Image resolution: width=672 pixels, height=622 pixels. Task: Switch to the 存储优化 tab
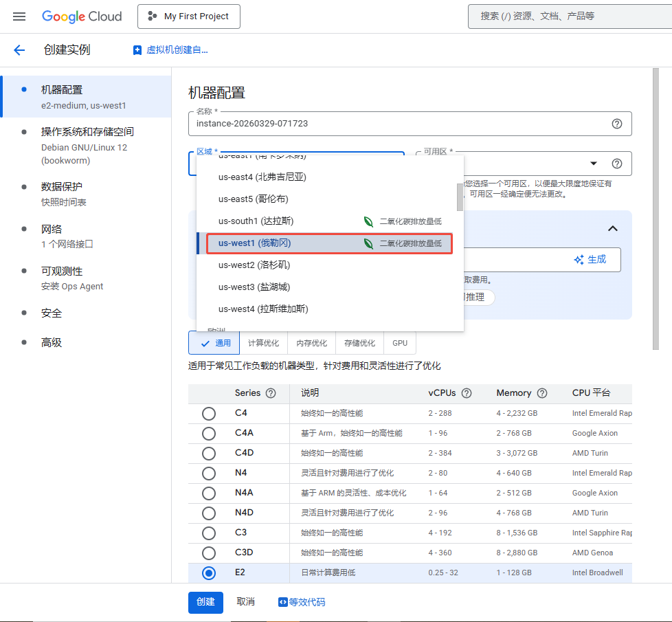(x=359, y=343)
